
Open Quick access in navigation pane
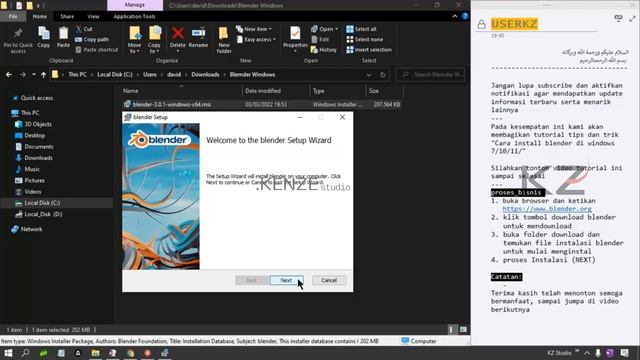37,98
